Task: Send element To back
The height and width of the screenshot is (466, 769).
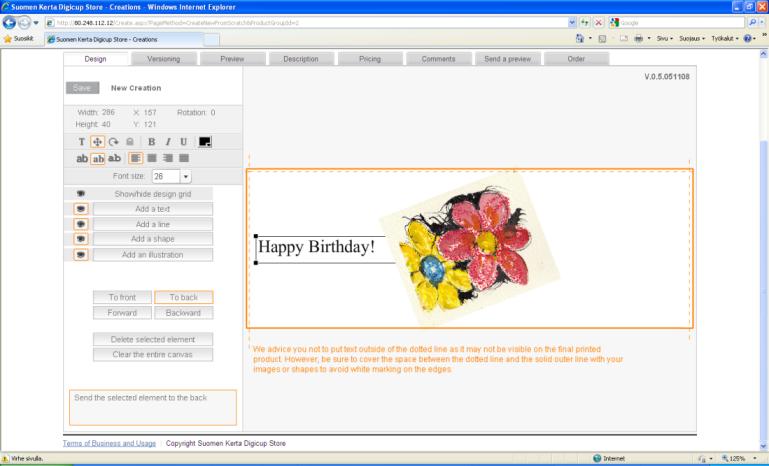Action: point(183,297)
